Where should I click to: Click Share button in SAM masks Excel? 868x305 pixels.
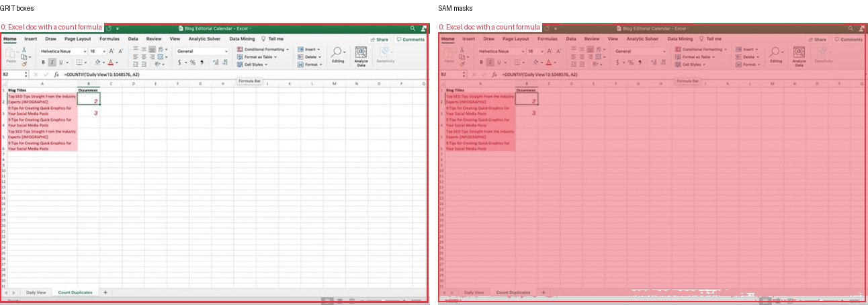click(x=816, y=40)
